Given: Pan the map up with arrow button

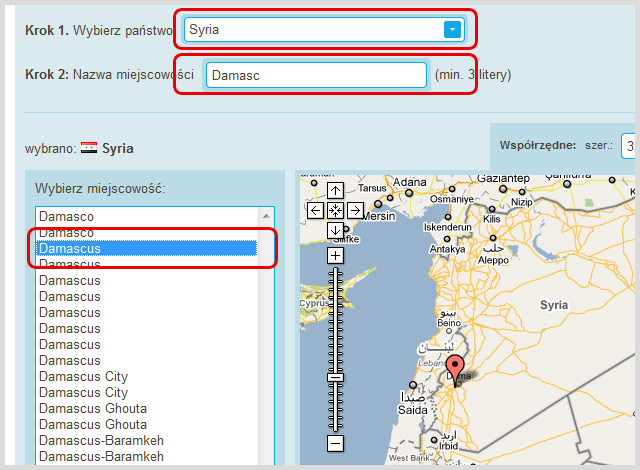Looking at the screenshot, I should point(335,190).
